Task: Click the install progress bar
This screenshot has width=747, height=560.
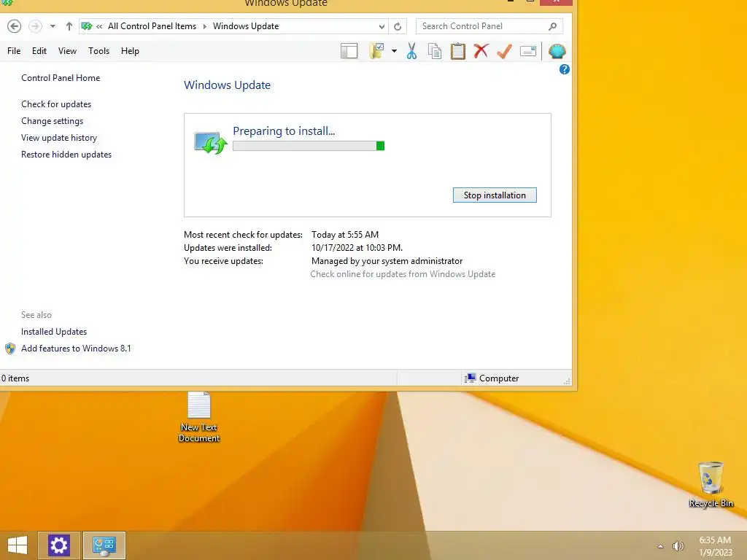Action: 309,146
